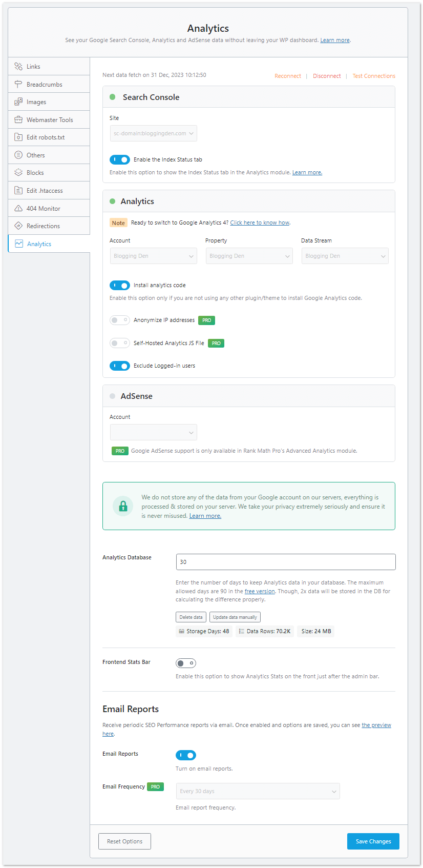Click the Analytics Database days field
Screen dimensions: 423x868
285,562
